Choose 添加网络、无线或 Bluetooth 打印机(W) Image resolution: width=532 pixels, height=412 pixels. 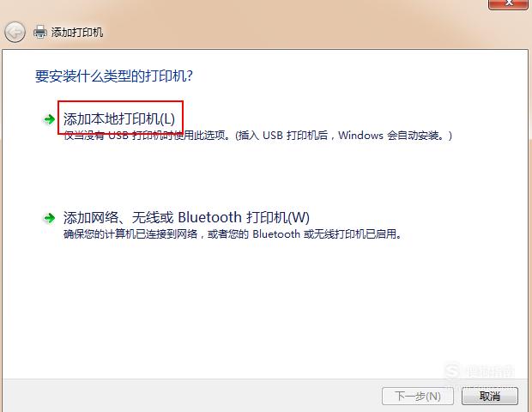[x=186, y=217]
